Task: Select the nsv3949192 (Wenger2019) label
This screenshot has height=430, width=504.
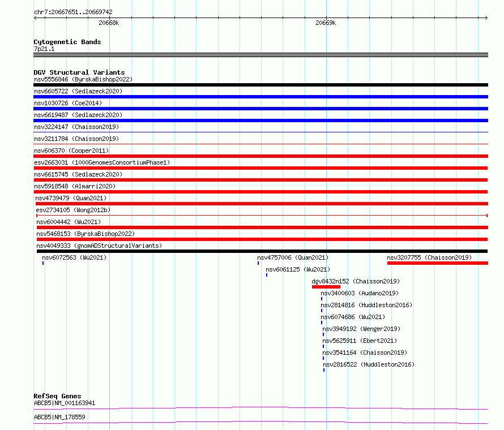Action: tap(361, 329)
